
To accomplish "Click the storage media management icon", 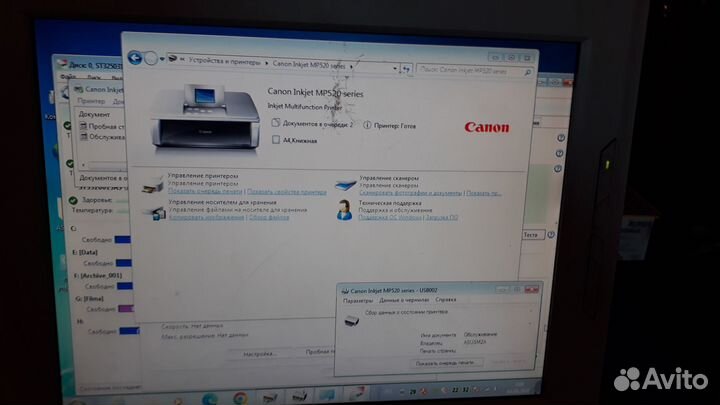I will pyautogui.click(x=155, y=213).
